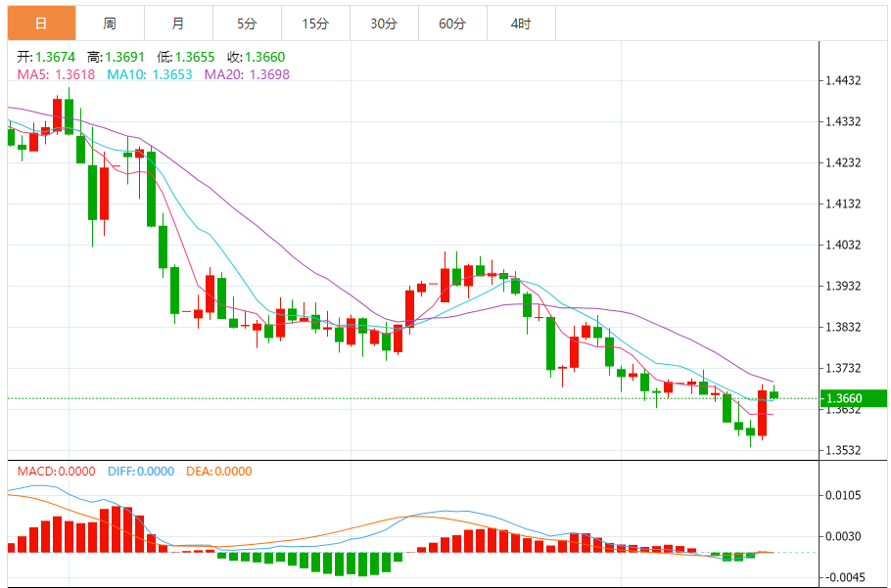The width and height of the screenshot is (891, 588).
Task: Click the 1.4132 price axis label
Action: click(x=845, y=204)
